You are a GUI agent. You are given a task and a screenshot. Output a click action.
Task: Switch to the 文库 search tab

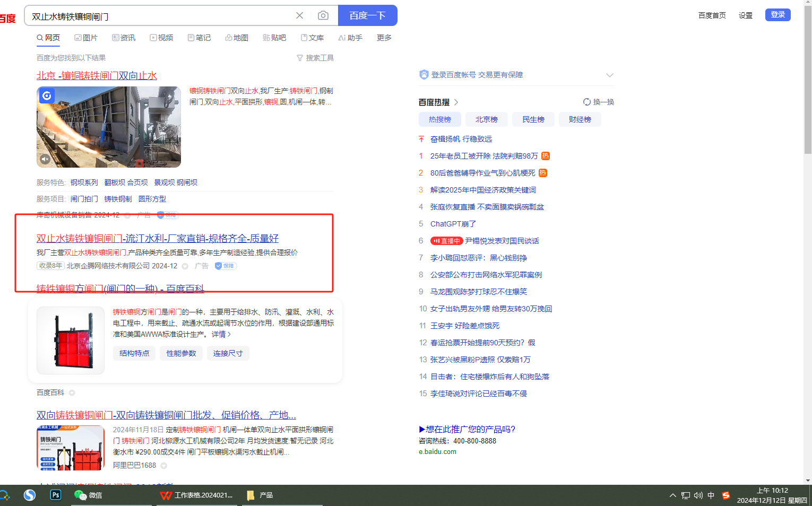point(312,38)
